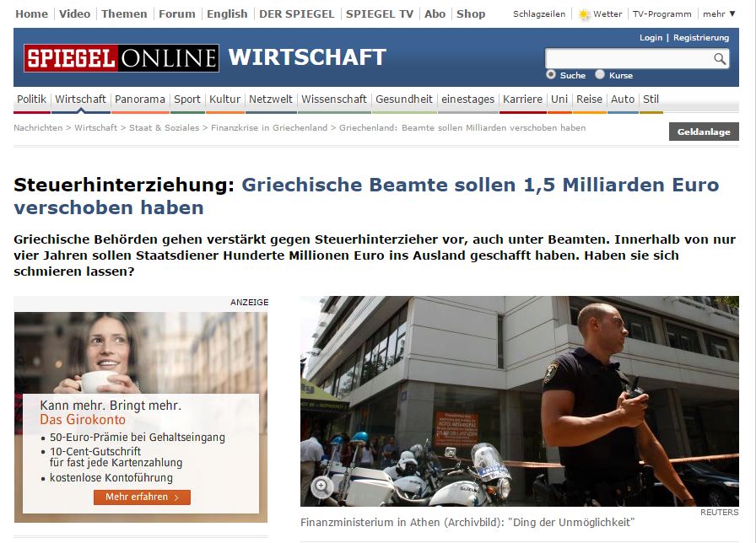Screen dimensions: 756x543
Task: Click the magnifying glass search icon
Action: [x=720, y=59]
